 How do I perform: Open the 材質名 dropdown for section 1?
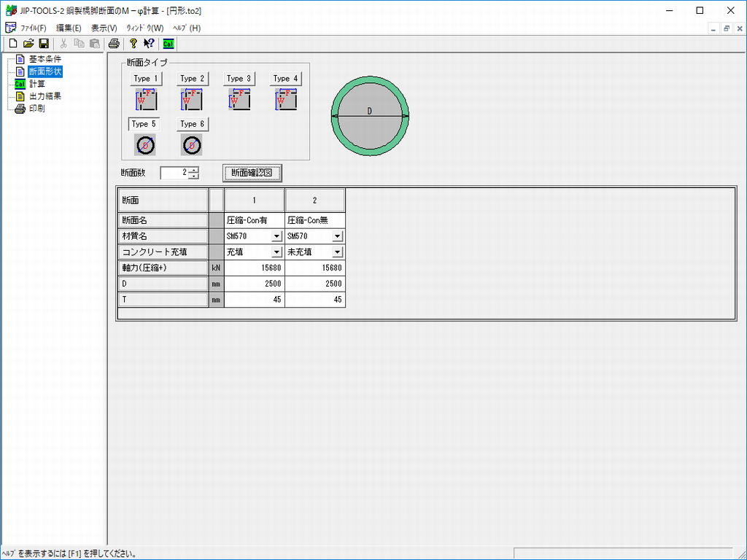(276, 236)
